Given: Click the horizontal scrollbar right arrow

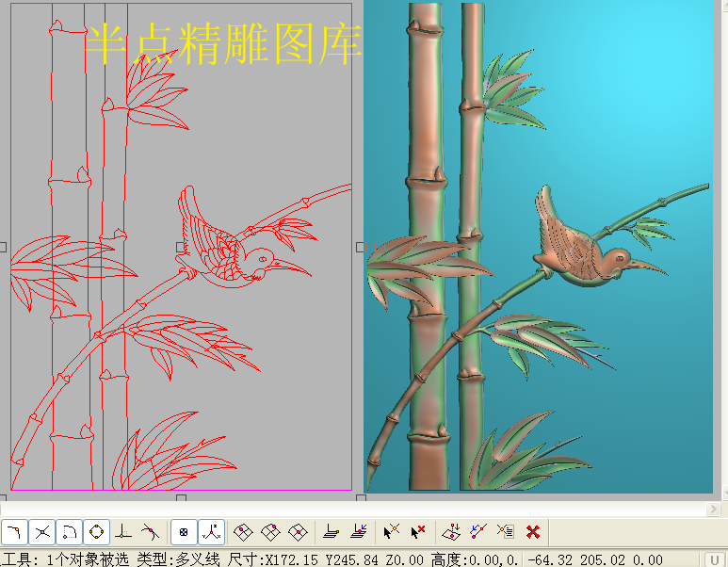Looking at the screenshot, I should [x=713, y=509].
